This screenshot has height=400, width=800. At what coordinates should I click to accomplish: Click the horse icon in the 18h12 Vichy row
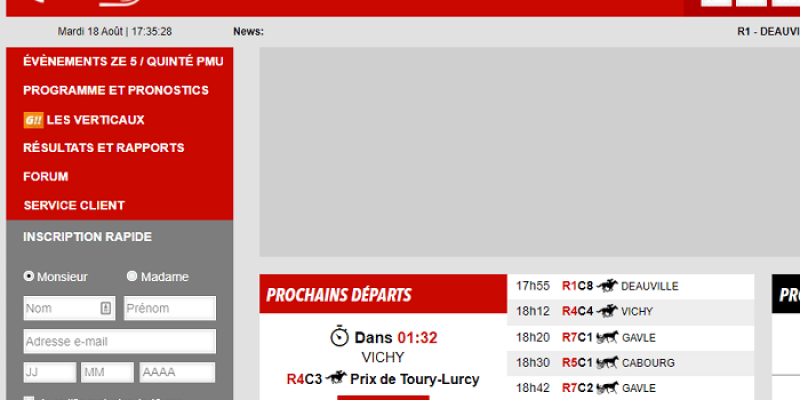tap(607, 311)
